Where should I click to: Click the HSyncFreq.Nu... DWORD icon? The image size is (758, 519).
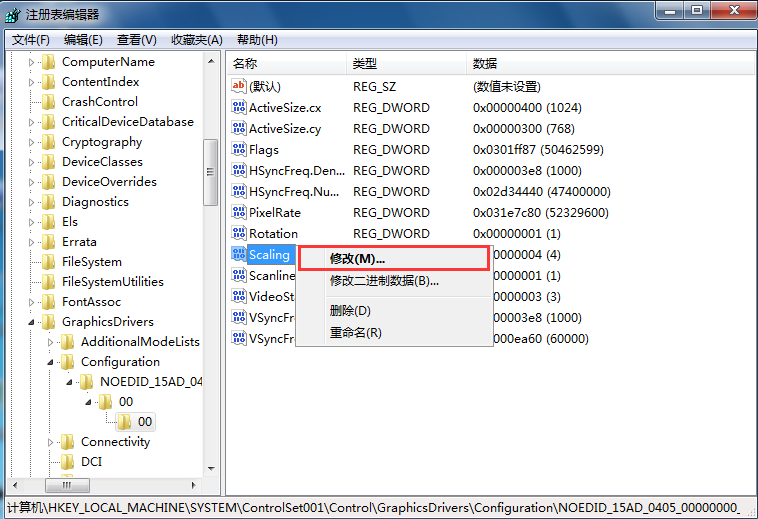[x=239, y=191]
